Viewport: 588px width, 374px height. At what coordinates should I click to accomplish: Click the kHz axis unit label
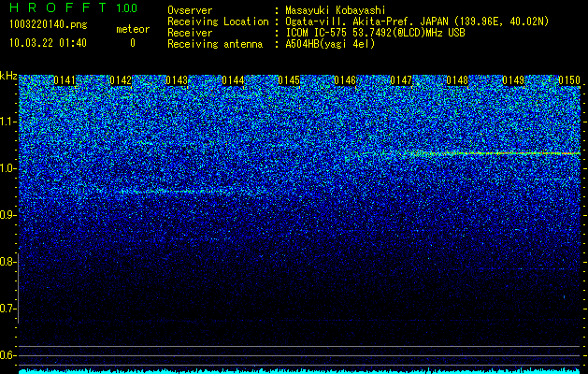point(8,76)
